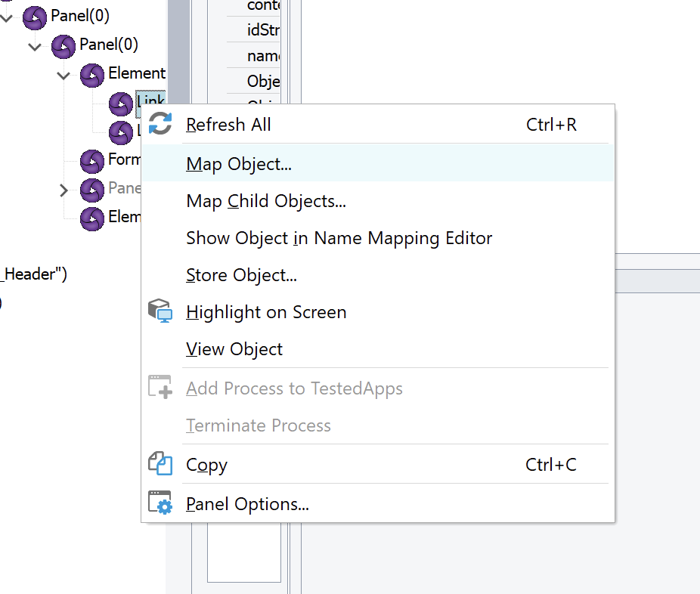Click the Add Process to TestedApps icon
Image resolution: width=700 pixels, height=594 pixels.
[x=160, y=388]
